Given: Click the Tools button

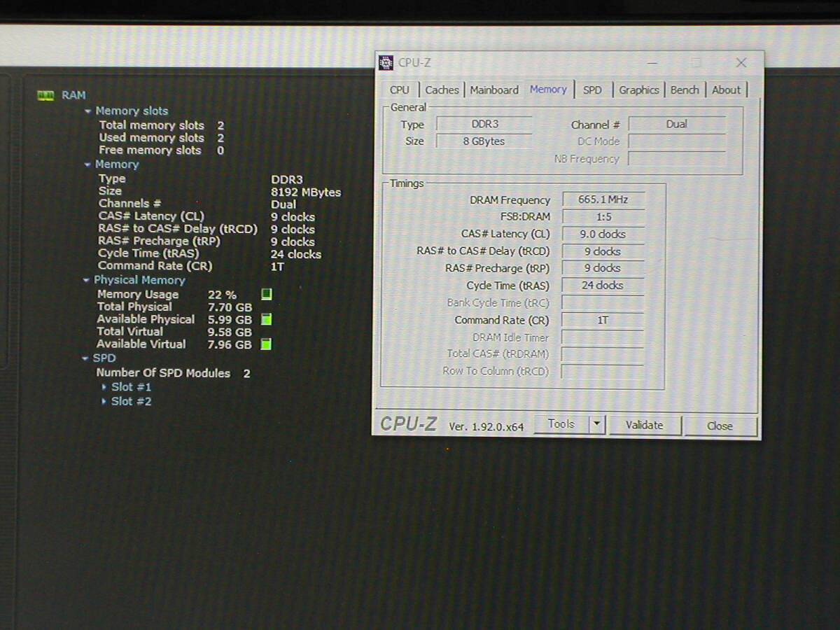Looking at the screenshot, I should tap(561, 424).
